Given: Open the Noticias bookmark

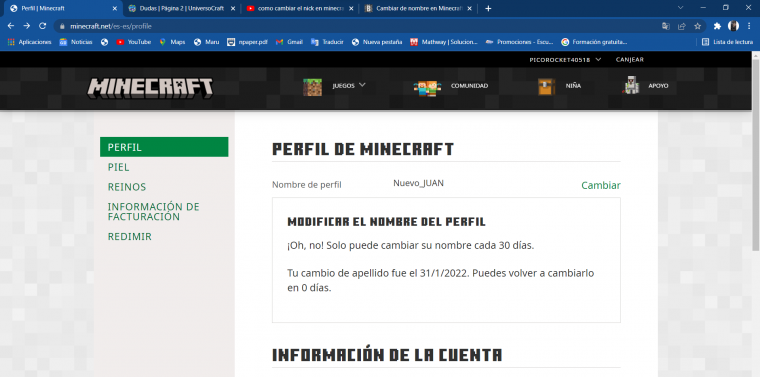Looking at the screenshot, I should (x=76, y=42).
